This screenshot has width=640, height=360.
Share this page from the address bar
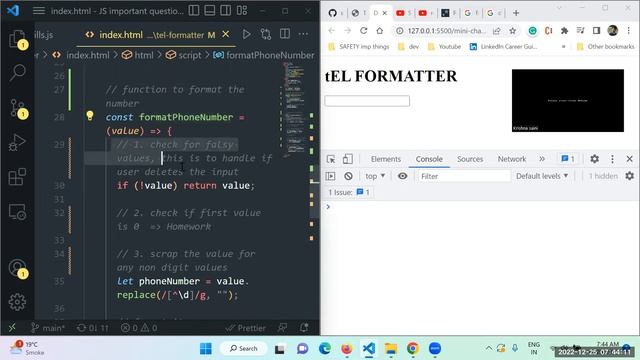(497, 31)
